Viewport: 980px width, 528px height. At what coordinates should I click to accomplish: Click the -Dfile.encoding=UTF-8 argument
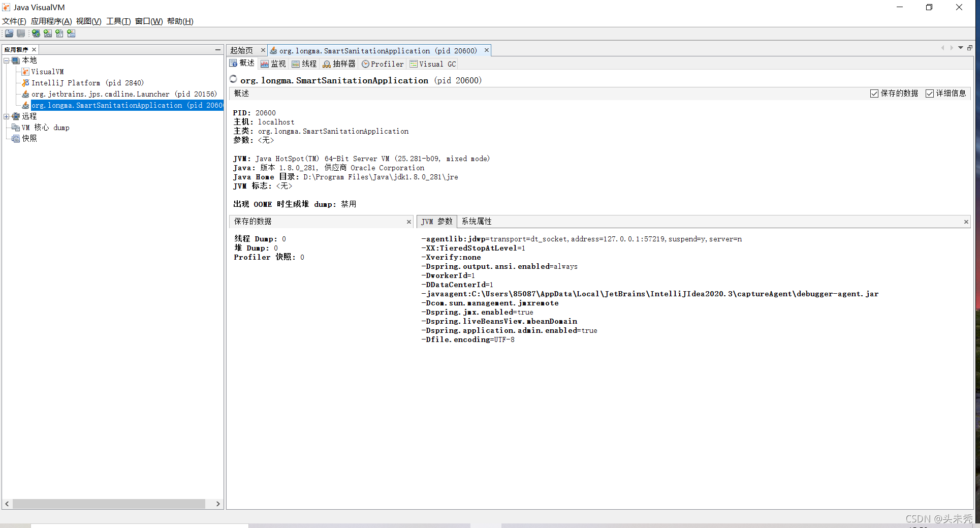[468, 340]
